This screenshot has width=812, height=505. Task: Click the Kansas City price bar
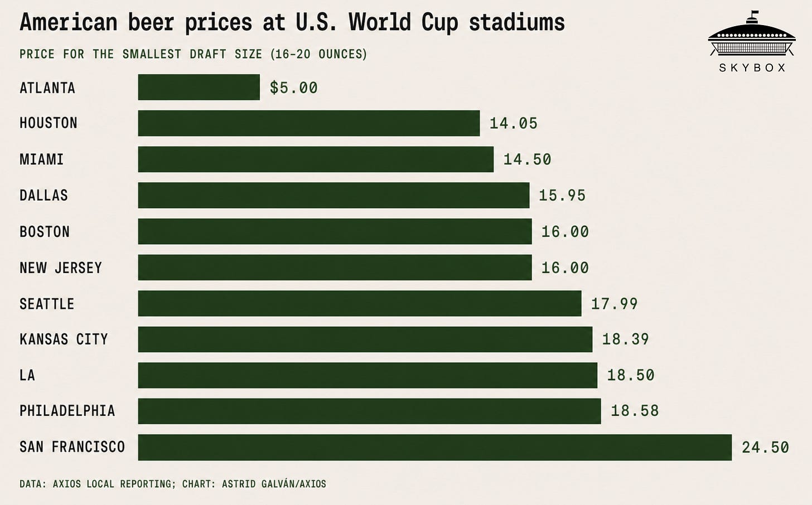point(365,339)
